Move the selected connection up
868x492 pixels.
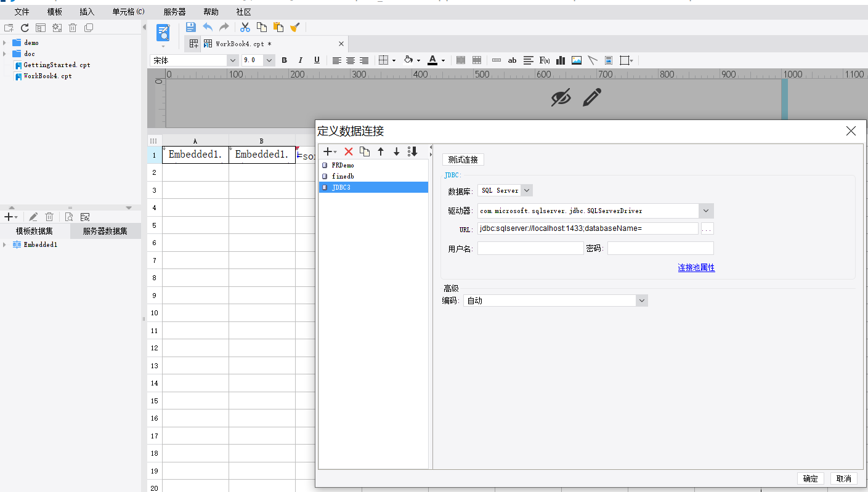(381, 151)
